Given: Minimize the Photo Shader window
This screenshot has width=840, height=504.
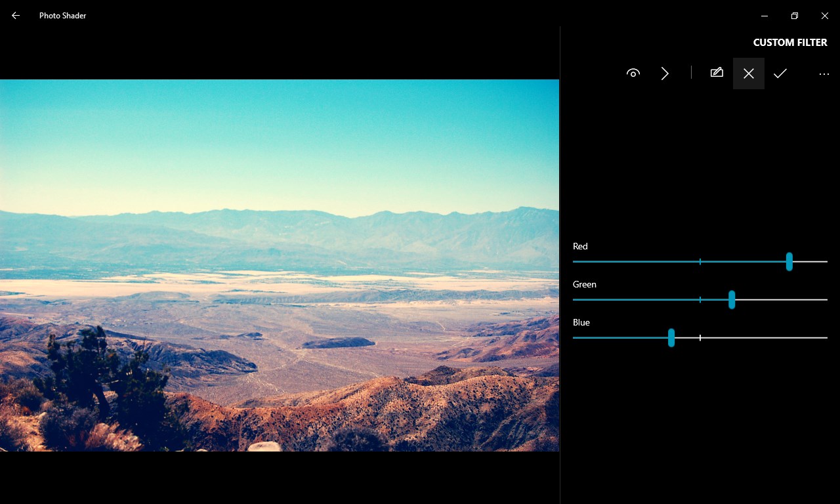Looking at the screenshot, I should 765,15.
